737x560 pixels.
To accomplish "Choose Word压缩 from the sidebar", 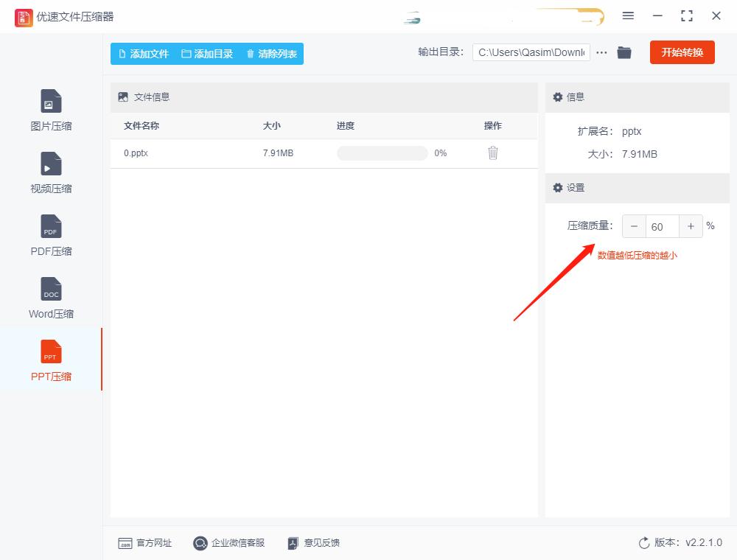I will (x=50, y=297).
